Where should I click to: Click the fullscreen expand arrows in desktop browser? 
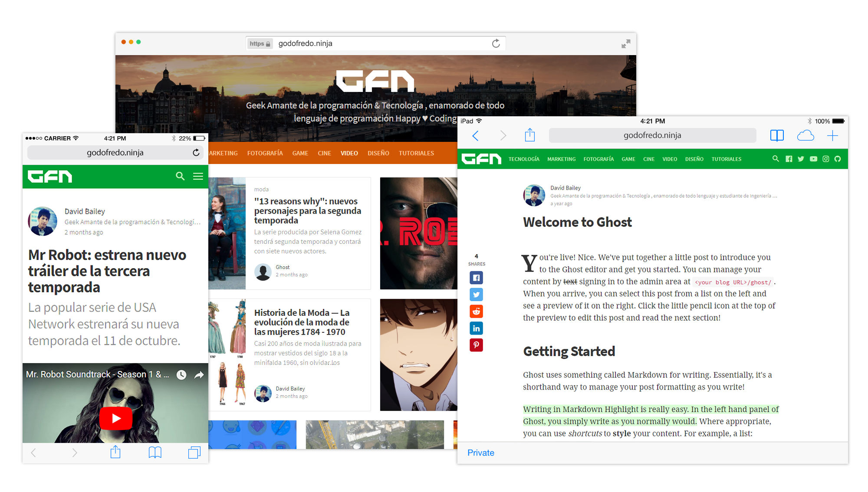(x=625, y=44)
